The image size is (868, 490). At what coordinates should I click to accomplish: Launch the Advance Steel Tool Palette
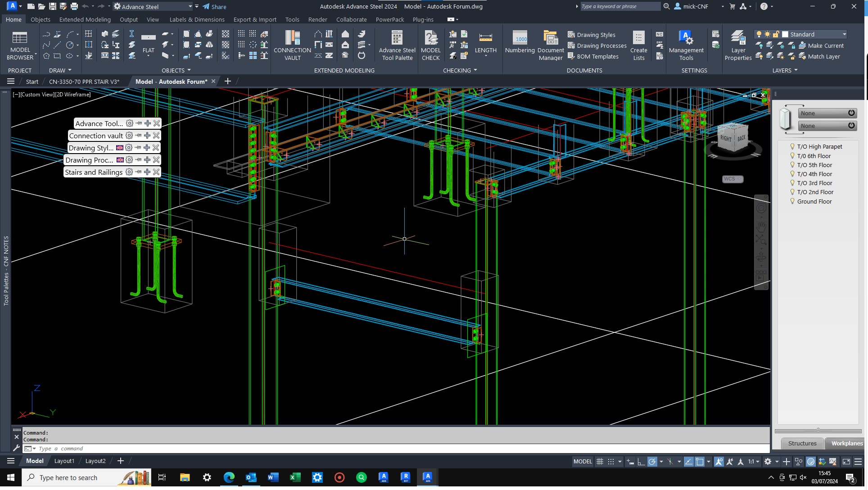[x=396, y=45]
